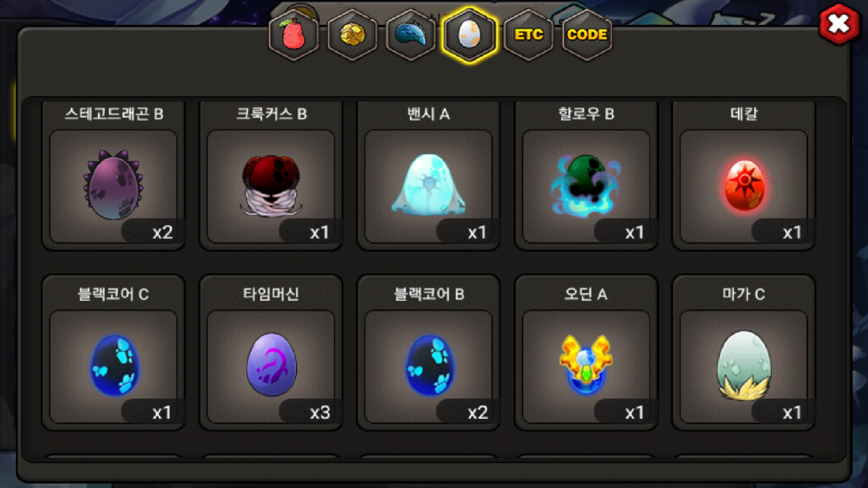The image size is (868, 488).
Task: Click the 오딘 A item title
Action: coord(586,294)
